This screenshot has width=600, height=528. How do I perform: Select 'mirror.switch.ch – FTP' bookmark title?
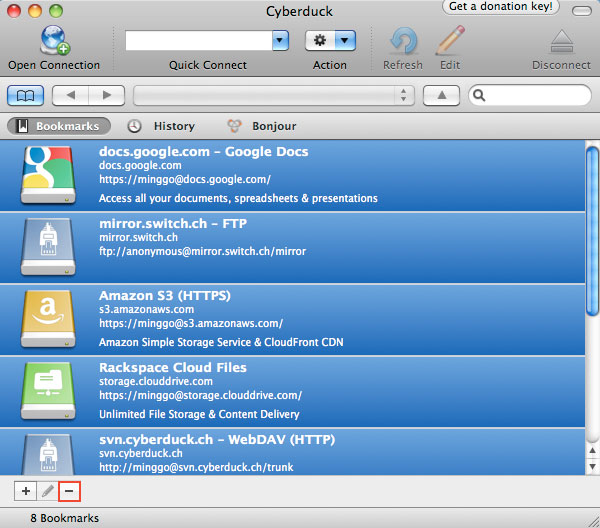173,223
